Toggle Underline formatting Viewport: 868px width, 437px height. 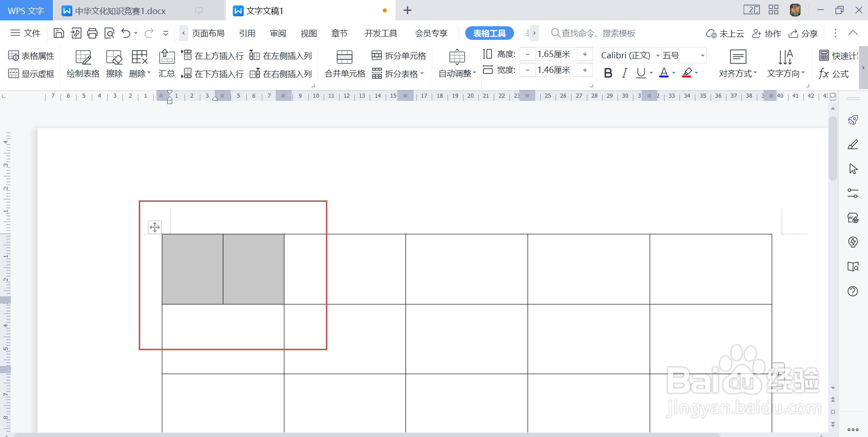coord(641,73)
